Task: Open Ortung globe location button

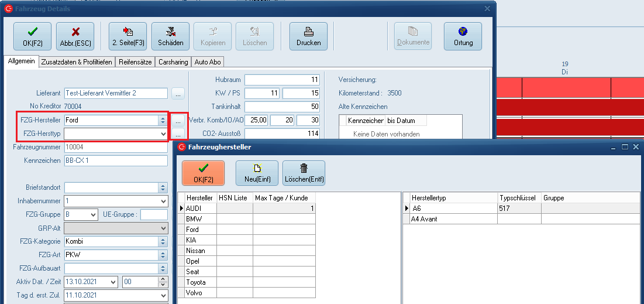Action: (463, 36)
